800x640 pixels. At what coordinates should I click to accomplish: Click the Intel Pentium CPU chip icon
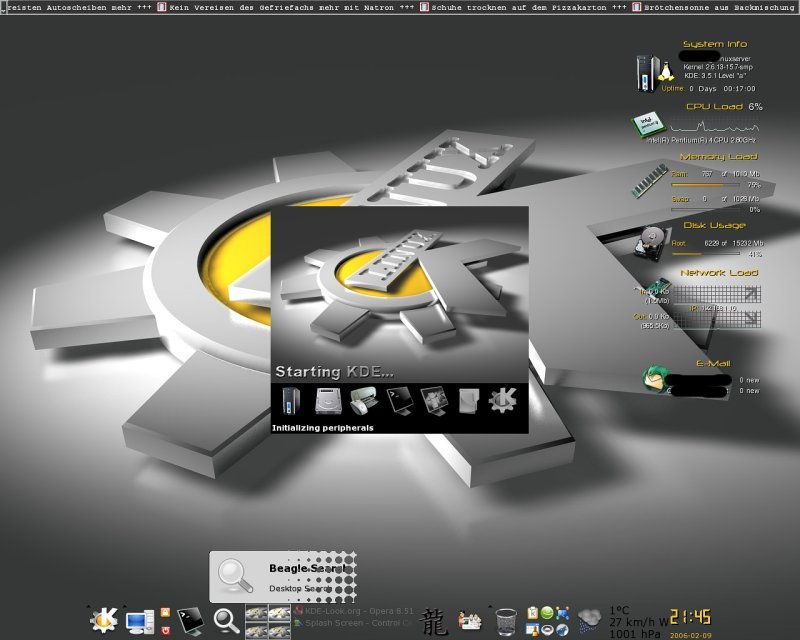coord(648,125)
